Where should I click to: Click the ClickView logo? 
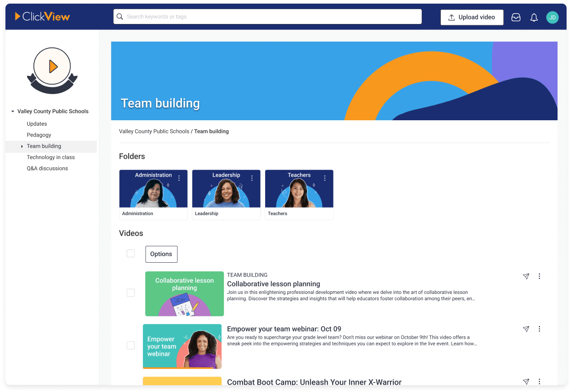pyautogui.click(x=42, y=16)
